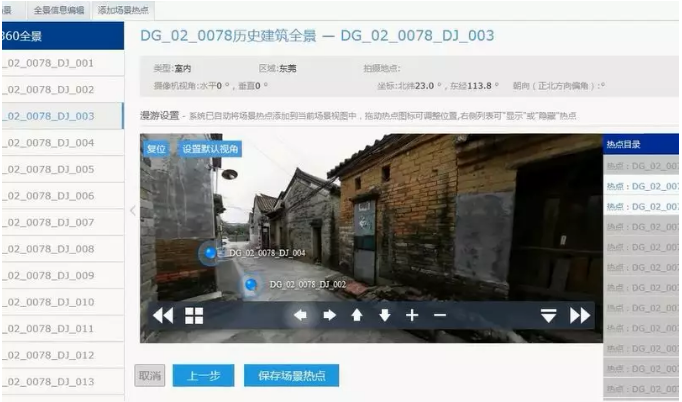
Task: Click the 上一步 button
Action: (203, 376)
